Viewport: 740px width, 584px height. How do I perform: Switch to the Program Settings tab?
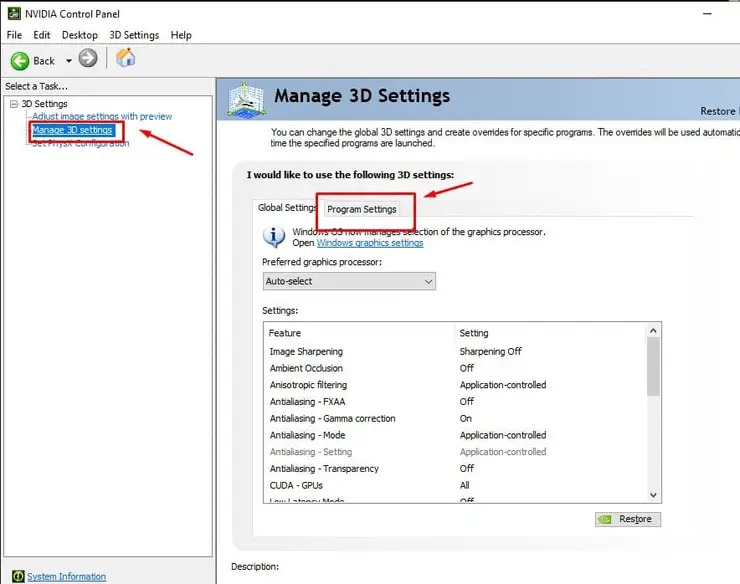(x=362, y=209)
